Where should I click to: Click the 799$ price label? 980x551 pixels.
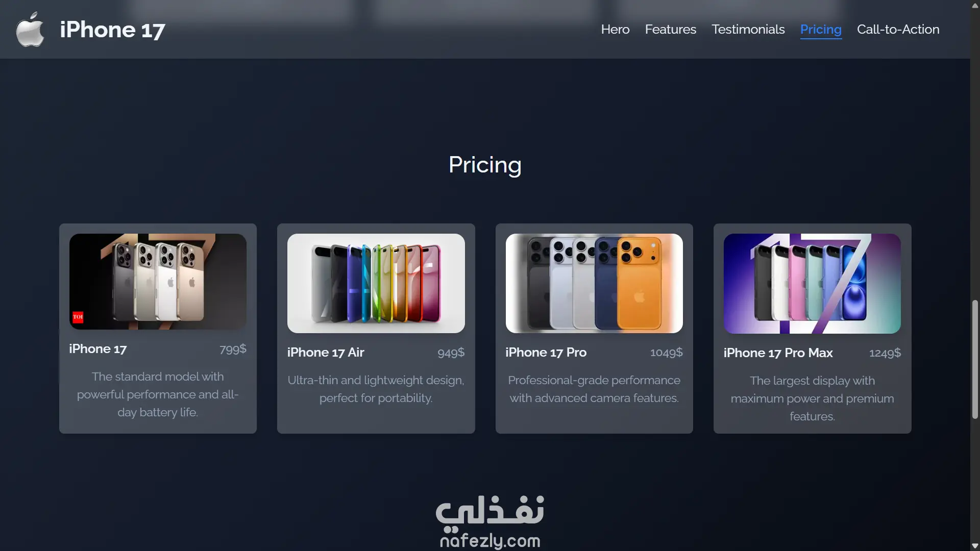point(233,349)
